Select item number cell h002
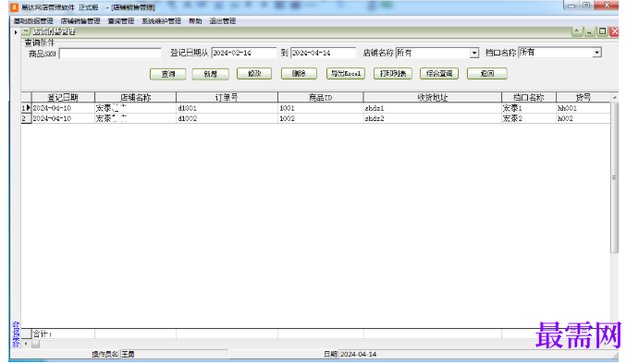 pyautogui.click(x=584, y=118)
